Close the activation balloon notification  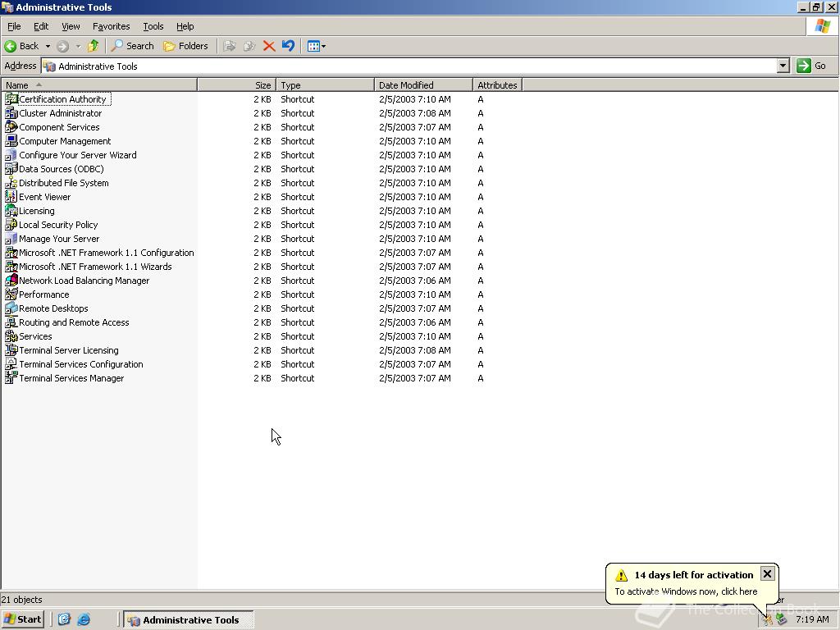767,573
